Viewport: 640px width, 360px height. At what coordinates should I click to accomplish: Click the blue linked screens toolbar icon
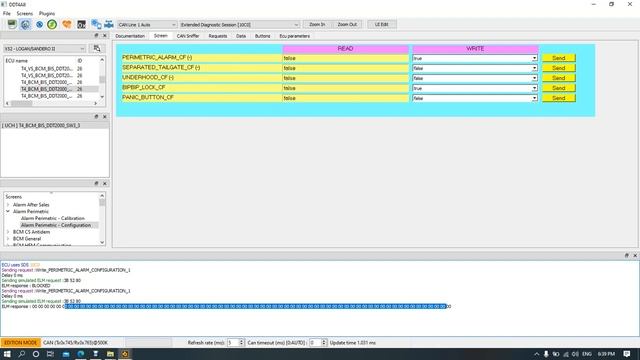96,24
